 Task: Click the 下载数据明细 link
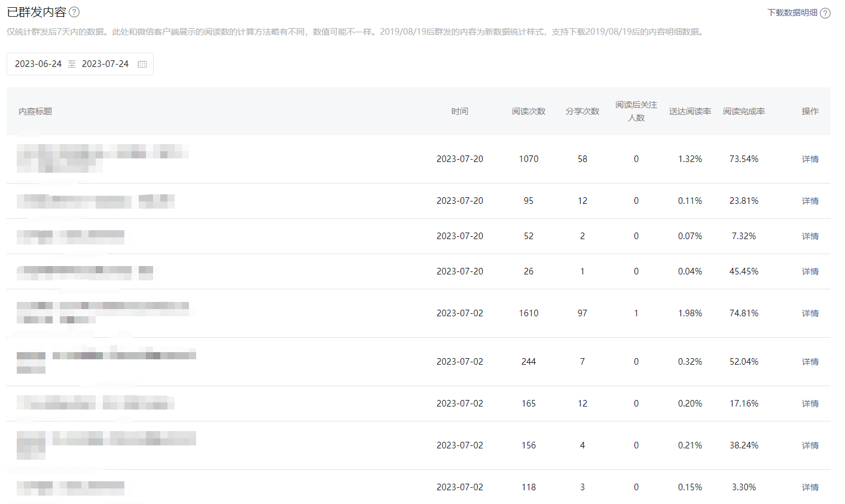792,13
